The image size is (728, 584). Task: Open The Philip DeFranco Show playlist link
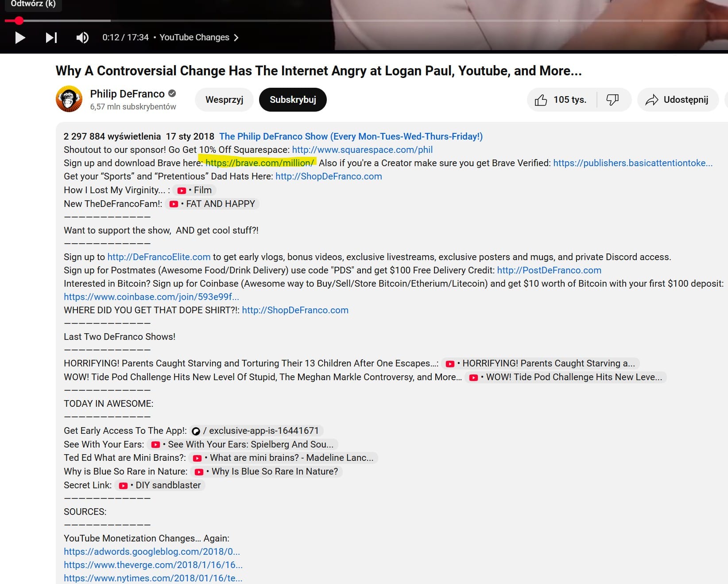tap(351, 136)
